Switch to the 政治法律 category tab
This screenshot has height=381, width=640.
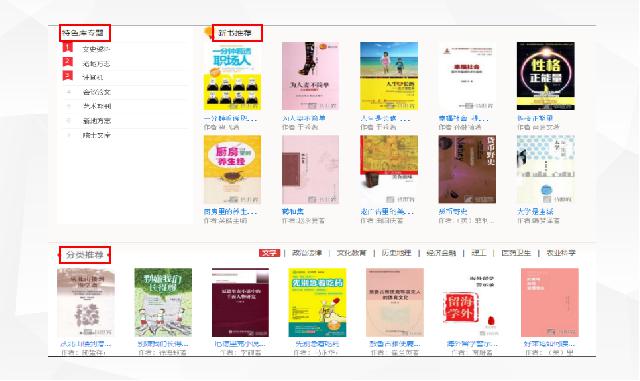click(x=307, y=253)
